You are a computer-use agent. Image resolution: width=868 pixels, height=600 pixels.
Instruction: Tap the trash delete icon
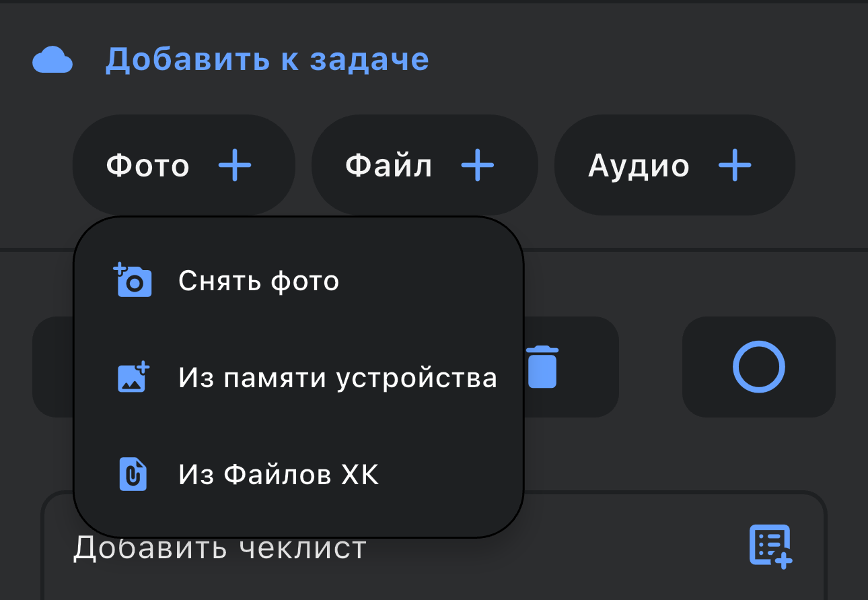pyautogui.click(x=542, y=367)
